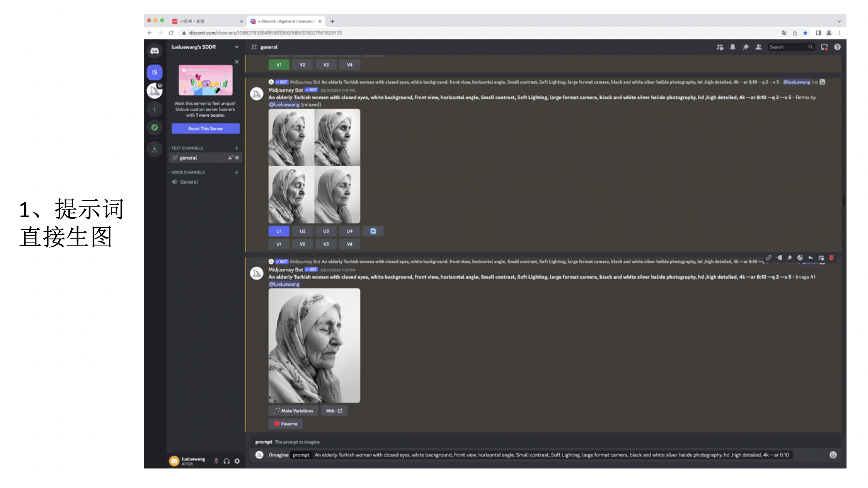The height and width of the screenshot is (488, 868).
Task: Open lueluewang's SDDR server dropdown
Action: 205,47
